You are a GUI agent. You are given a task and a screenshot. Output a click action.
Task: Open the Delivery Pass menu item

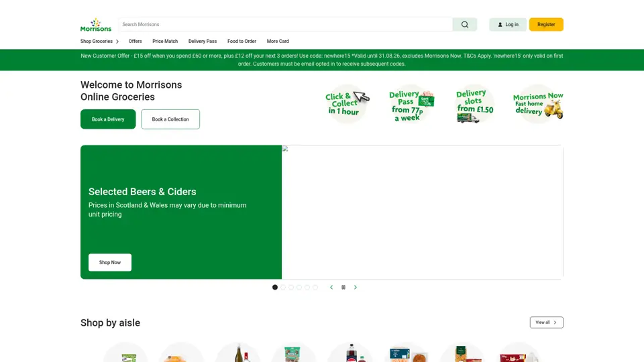(203, 42)
